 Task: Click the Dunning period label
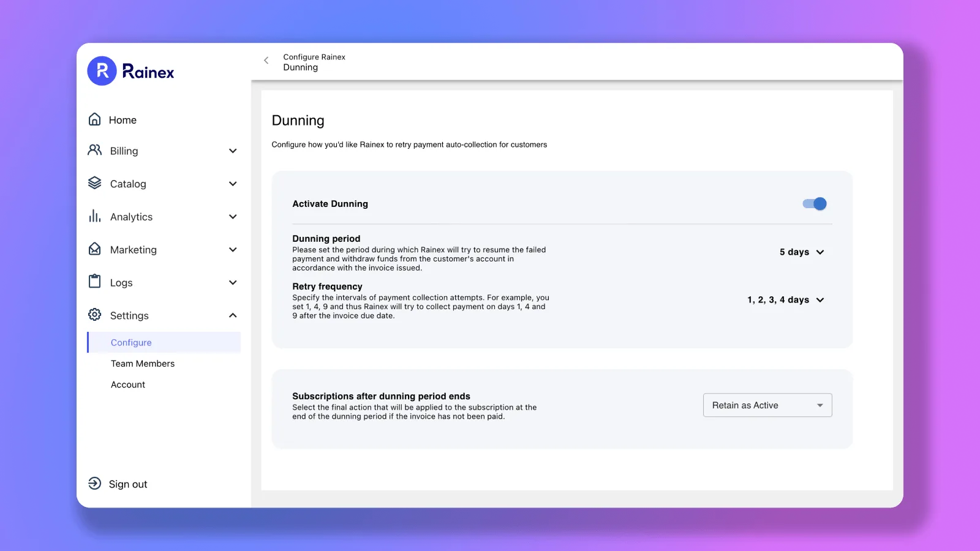pos(326,239)
